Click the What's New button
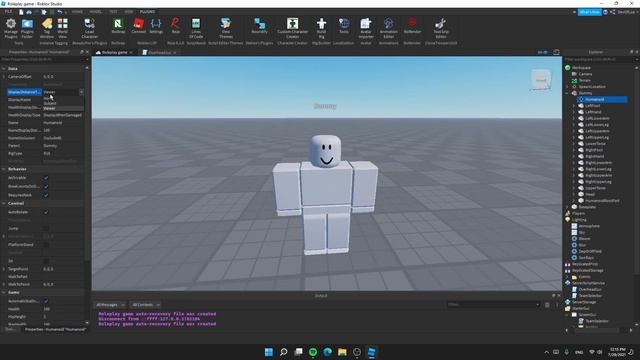 pyautogui.click(x=589, y=12)
